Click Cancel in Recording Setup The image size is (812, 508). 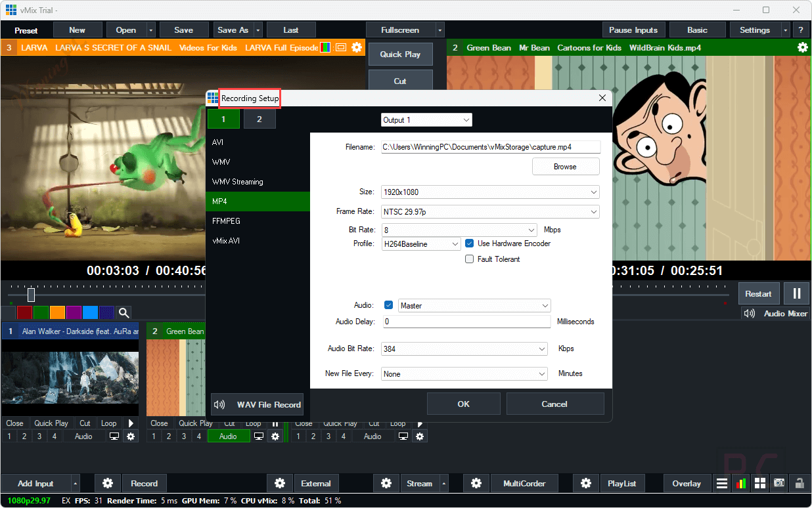coord(554,404)
